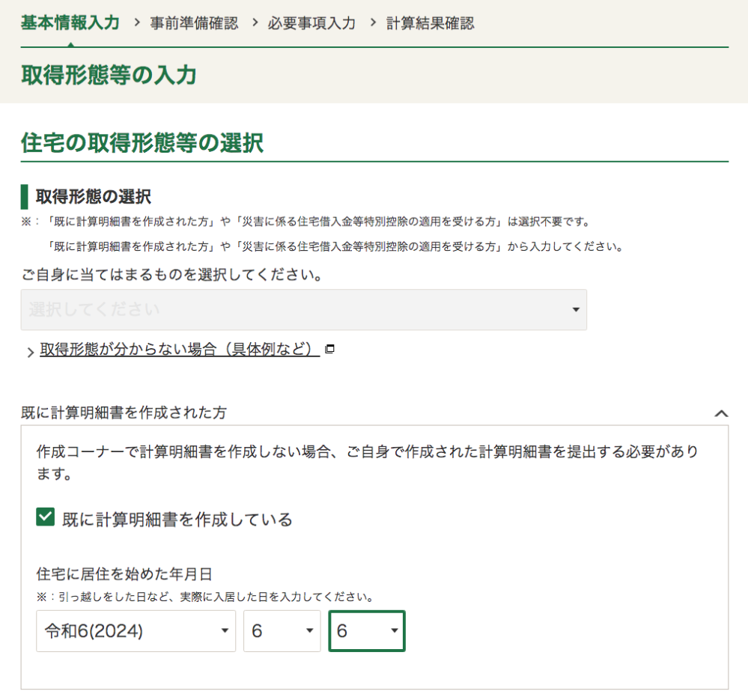Screen dimensions: 748x700
Task: Click the 基本情報入力 step in breadcrumb
Action: tap(70, 22)
